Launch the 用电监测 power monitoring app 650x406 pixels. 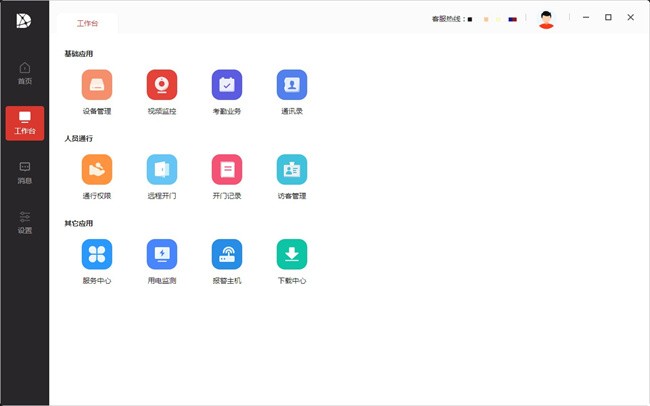[x=162, y=254]
